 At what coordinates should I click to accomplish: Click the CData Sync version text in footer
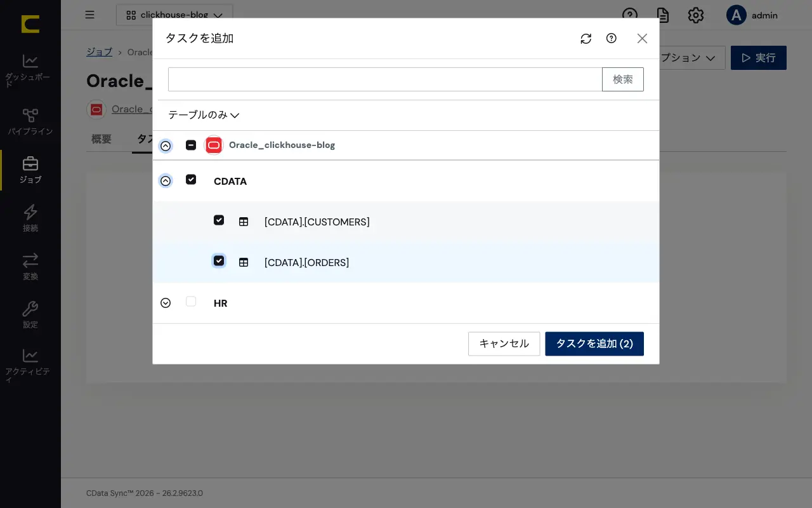click(145, 493)
